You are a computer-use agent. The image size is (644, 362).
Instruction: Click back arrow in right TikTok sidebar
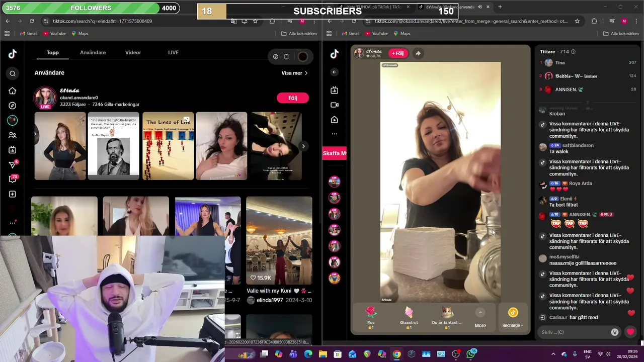(335, 72)
